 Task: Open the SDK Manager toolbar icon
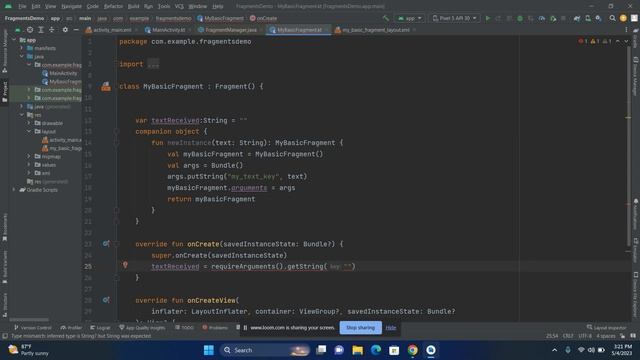598,18
